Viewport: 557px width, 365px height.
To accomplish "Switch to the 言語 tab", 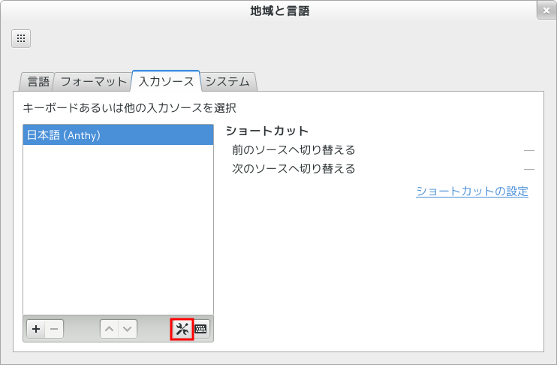I will tap(38, 82).
